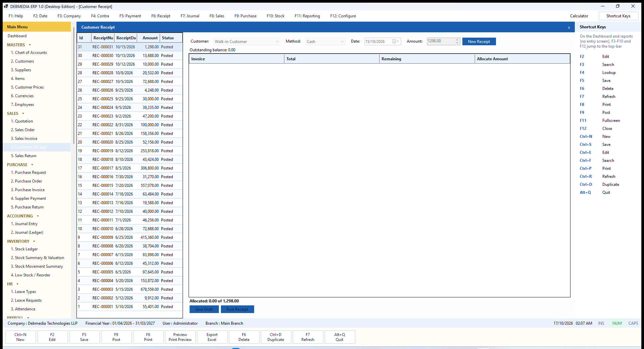This screenshot has height=349, width=644.
Task: Open the Calculator
Action: click(579, 16)
